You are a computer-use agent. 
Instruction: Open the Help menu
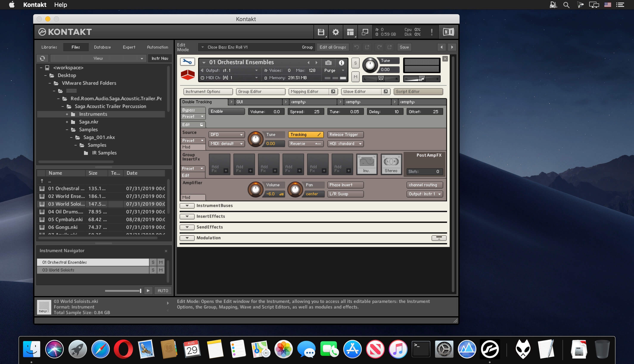click(61, 5)
